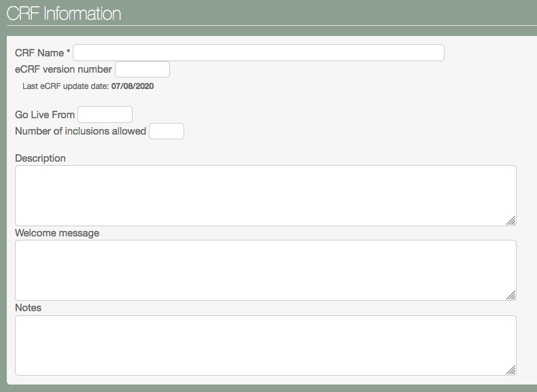The height and width of the screenshot is (392, 537).
Task: Click the "Description" label text
Action: (40, 158)
